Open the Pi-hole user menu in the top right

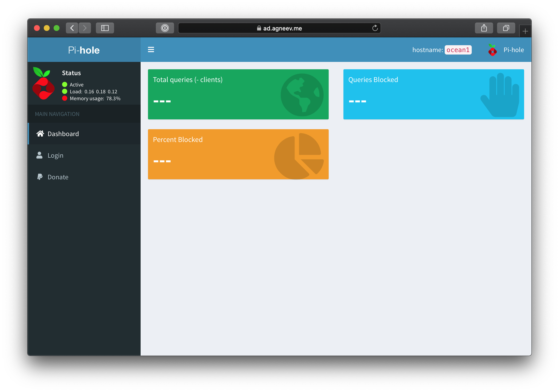tap(506, 50)
